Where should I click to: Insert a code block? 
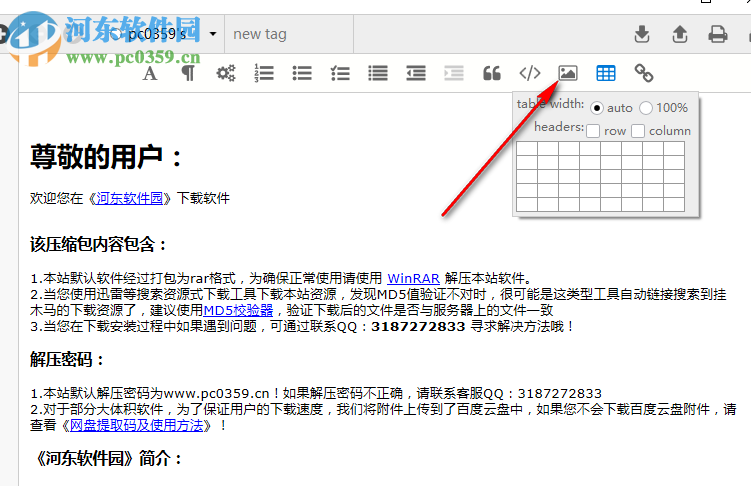(x=530, y=73)
